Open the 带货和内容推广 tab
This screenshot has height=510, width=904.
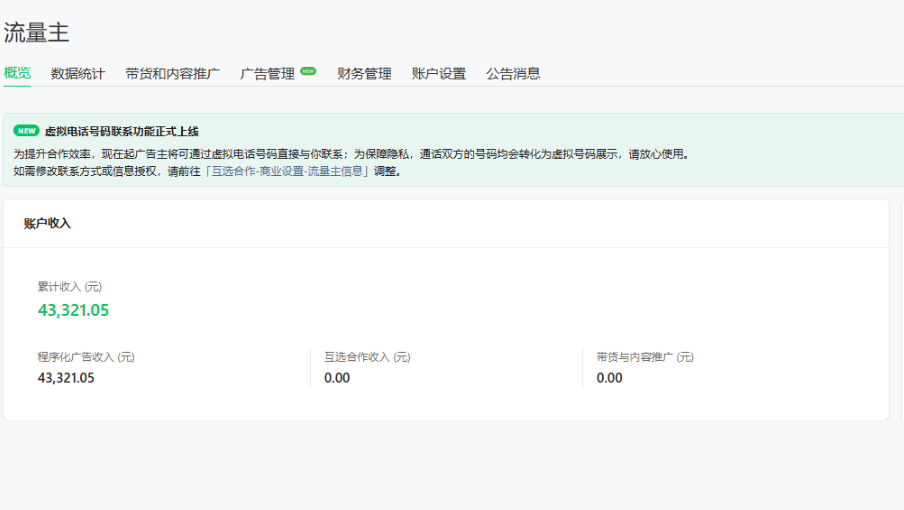click(x=172, y=73)
